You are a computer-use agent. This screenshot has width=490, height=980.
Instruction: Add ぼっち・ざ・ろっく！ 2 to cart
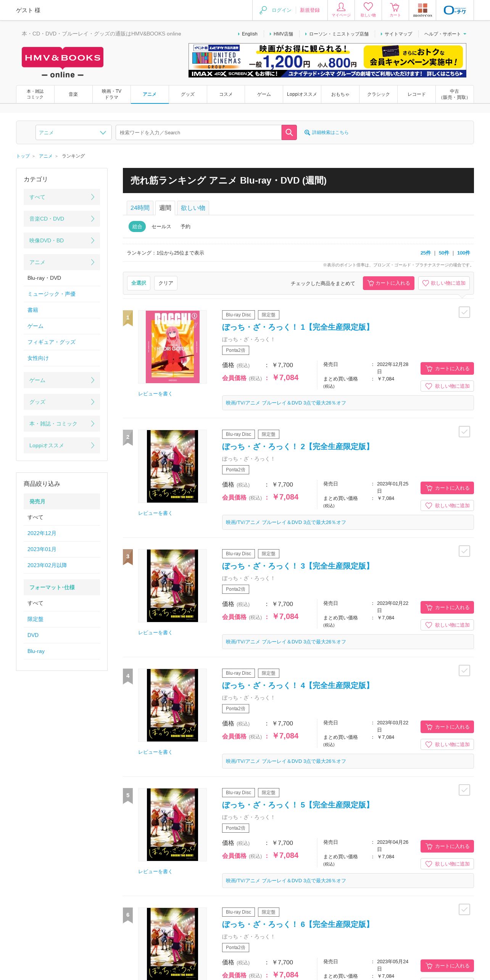tap(447, 488)
